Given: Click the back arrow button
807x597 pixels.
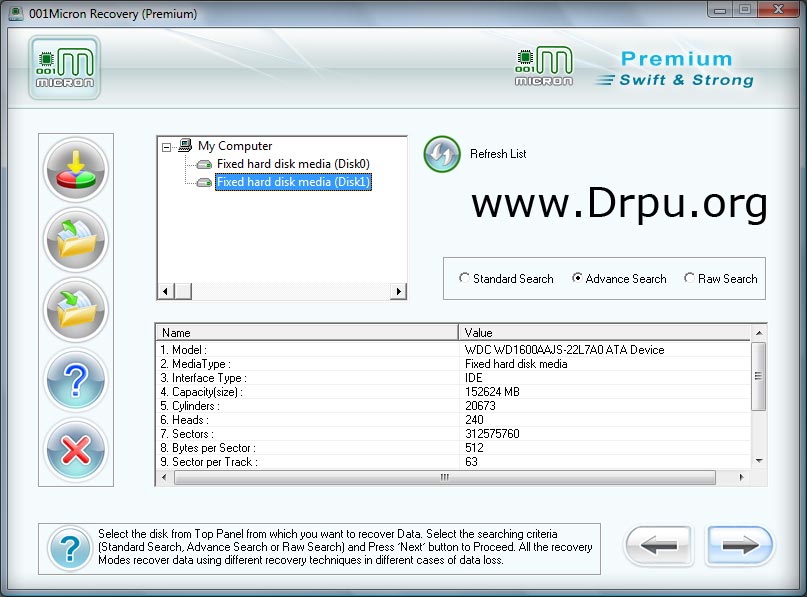Looking at the screenshot, I should 658,546.
